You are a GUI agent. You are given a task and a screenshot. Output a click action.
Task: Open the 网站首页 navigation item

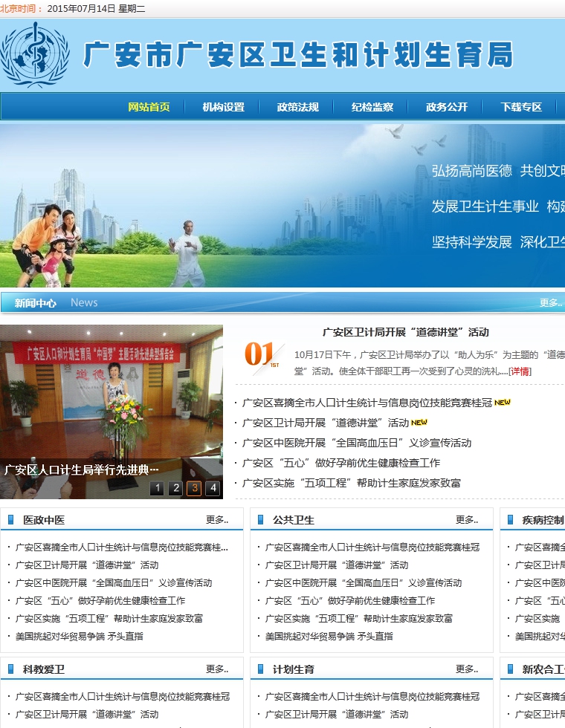point(149,107)
